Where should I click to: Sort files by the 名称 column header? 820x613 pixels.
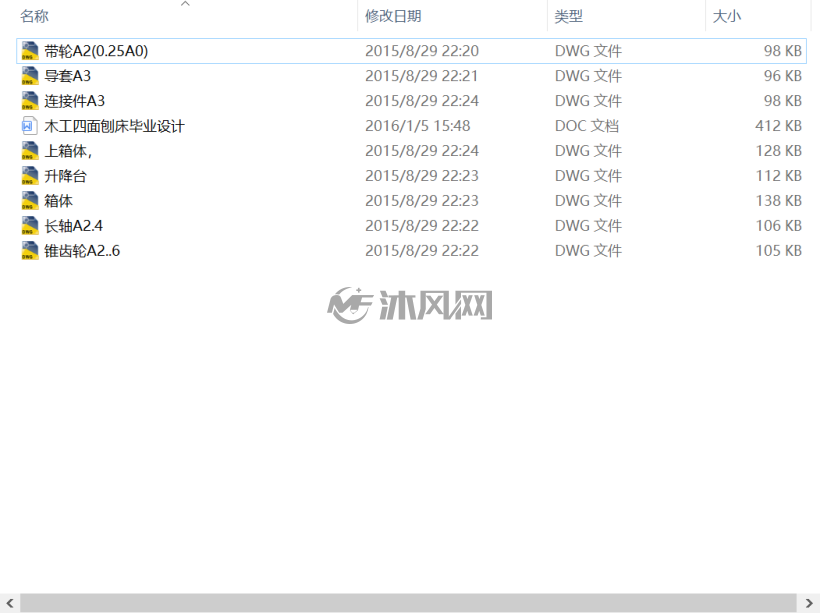pyautogui.click(x=35, y=16)
